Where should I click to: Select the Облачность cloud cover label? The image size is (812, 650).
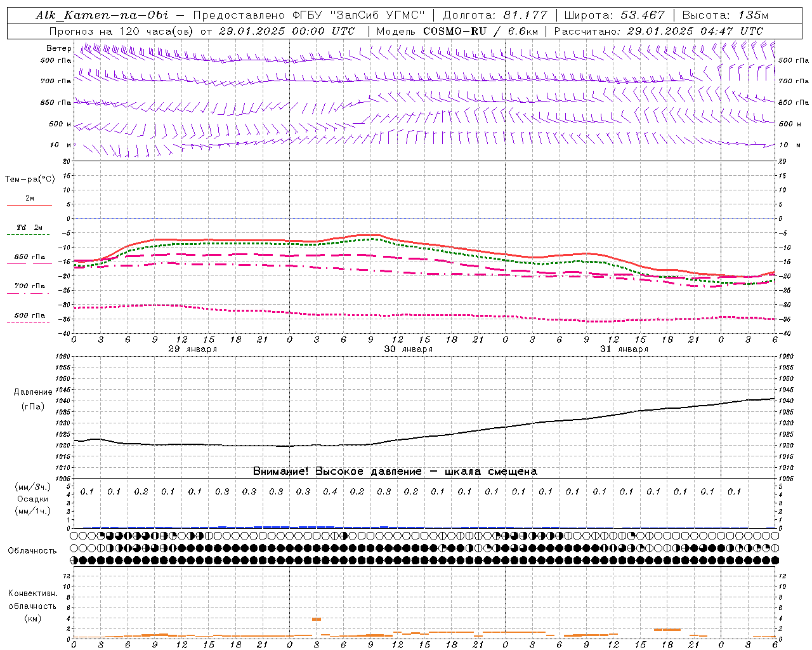click(x=32, y=550)
